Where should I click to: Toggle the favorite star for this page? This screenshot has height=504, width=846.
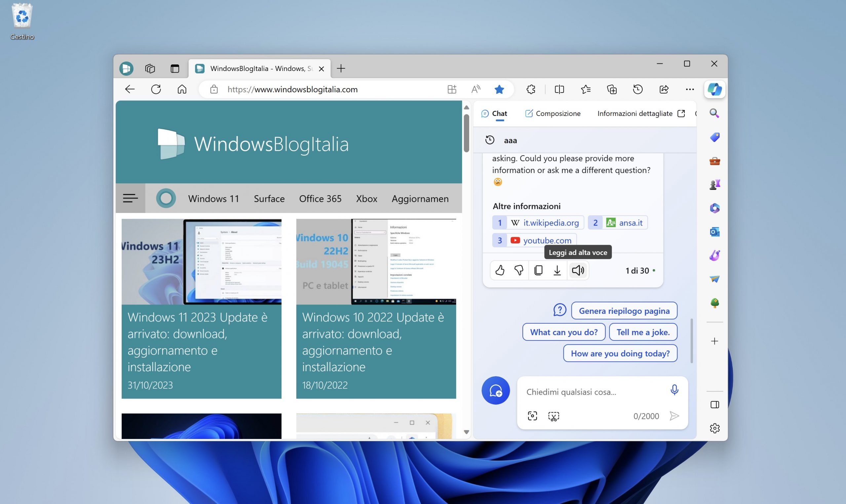point(499,89)
